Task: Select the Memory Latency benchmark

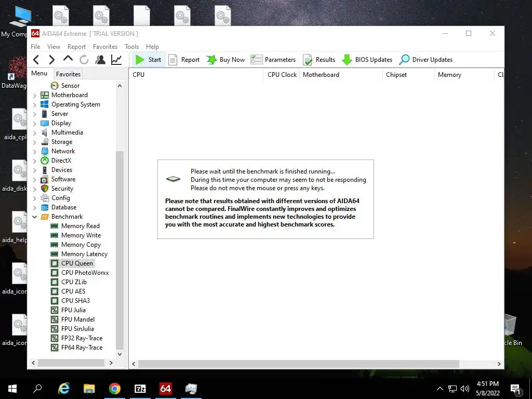Action: (x=79, y=254)
